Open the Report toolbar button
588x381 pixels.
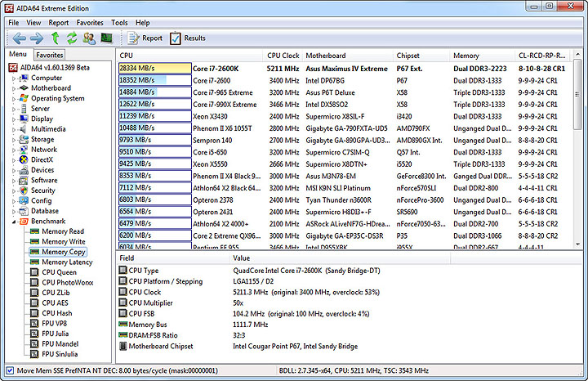[x=145, y=38]
